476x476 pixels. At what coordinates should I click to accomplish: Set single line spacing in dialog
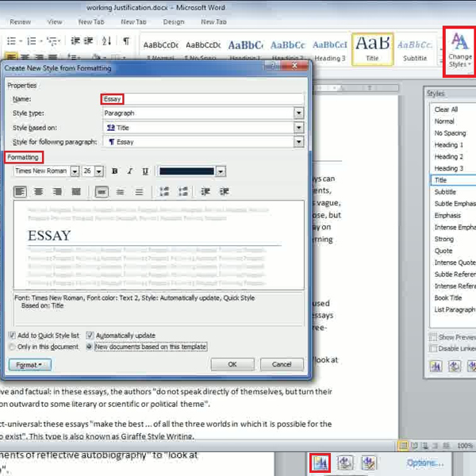(102, 191)
